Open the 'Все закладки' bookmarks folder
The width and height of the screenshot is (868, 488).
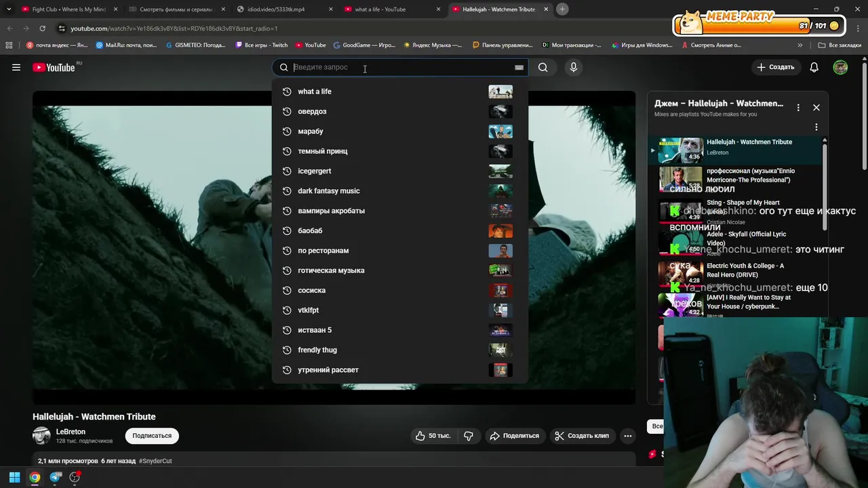tap(840, 45)
